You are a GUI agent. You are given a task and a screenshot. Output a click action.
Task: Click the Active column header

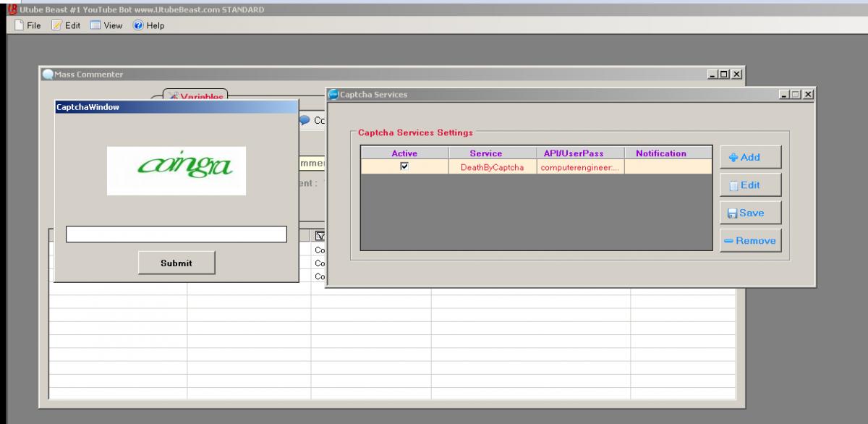pyautogui.click(x=404, y=153)
